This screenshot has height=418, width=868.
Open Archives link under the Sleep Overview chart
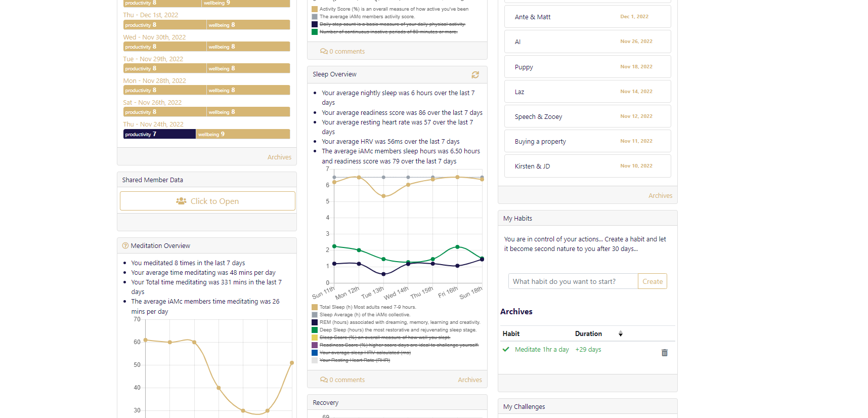point(469,380)
